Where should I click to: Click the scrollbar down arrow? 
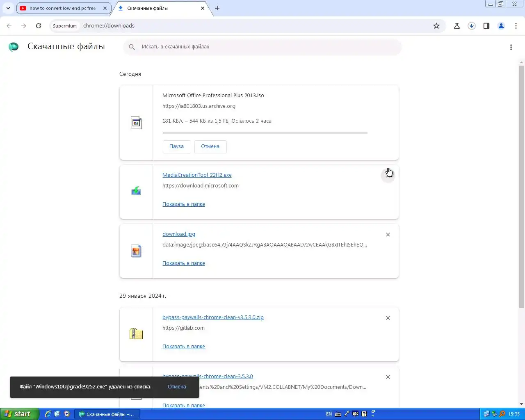(x=521, y=404)
